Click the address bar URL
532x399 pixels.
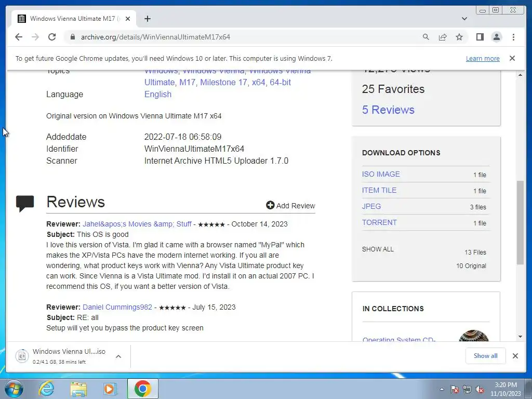click(155, 37)
